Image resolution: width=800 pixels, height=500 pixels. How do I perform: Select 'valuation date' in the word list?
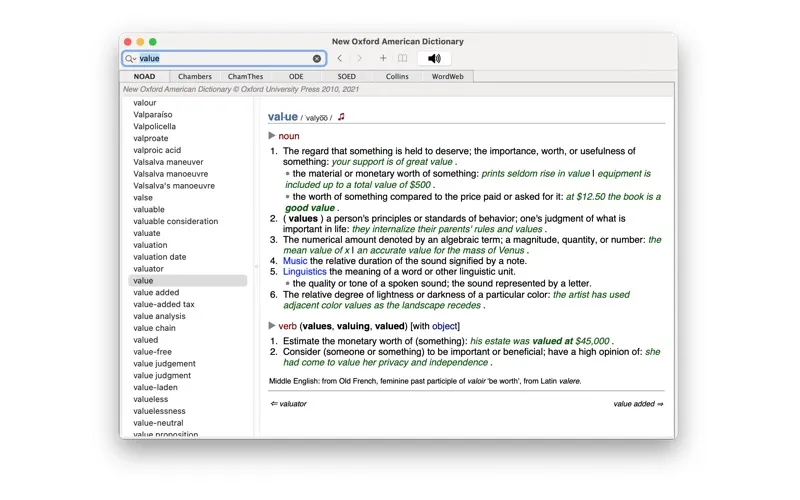pos(160,257)
